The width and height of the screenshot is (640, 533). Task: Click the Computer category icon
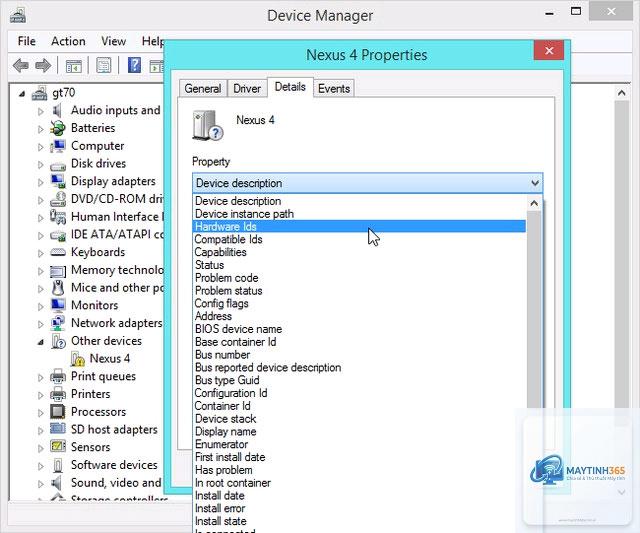click(58, 146)
